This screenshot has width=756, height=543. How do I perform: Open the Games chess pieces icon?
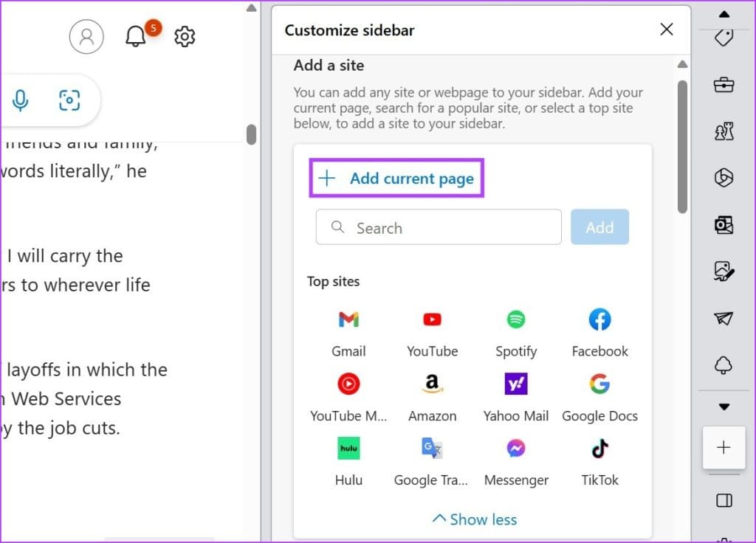724,132
